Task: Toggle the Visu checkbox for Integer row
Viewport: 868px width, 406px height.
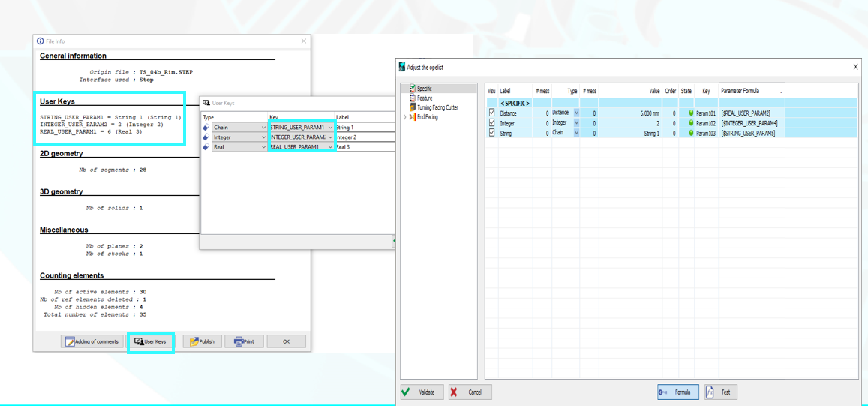Action: click(492, 123)
